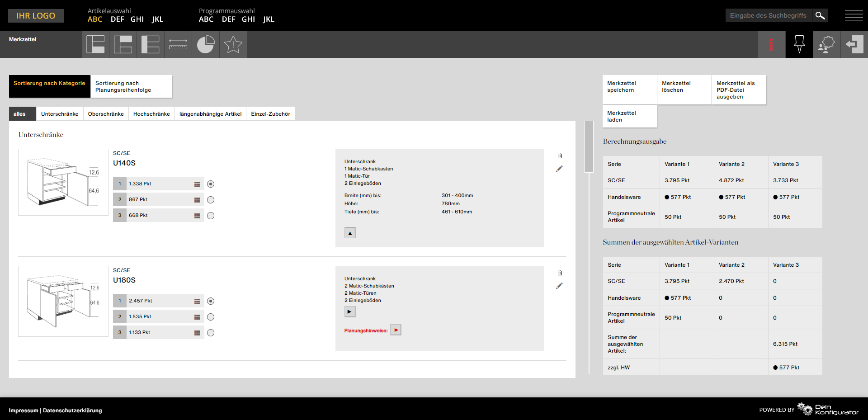Viewport: 868px width, 420px height.
Task: Select variant 3 radio for U180S
Action: pyautogui.click(x=211, y=333)
